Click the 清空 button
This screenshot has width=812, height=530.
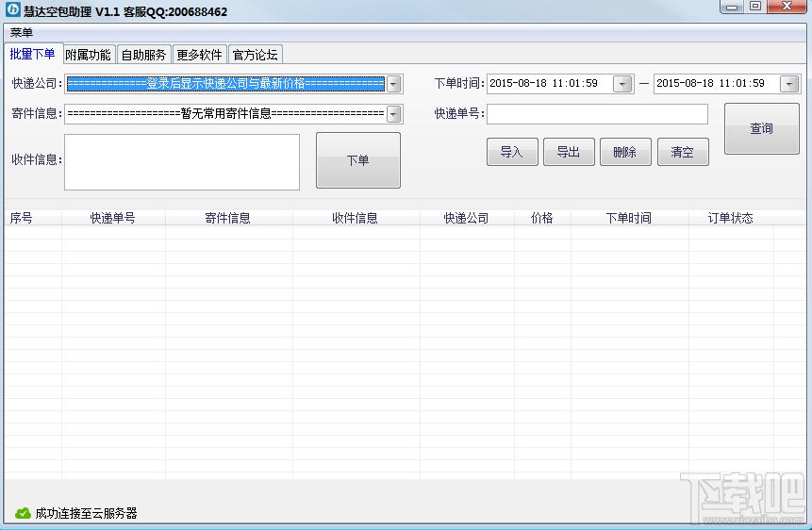(x=683, y=152)
